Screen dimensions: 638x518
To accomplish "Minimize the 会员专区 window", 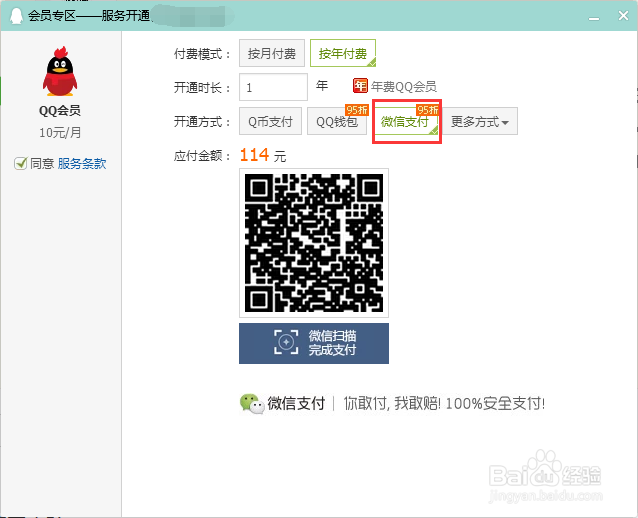I will point(594,18).
